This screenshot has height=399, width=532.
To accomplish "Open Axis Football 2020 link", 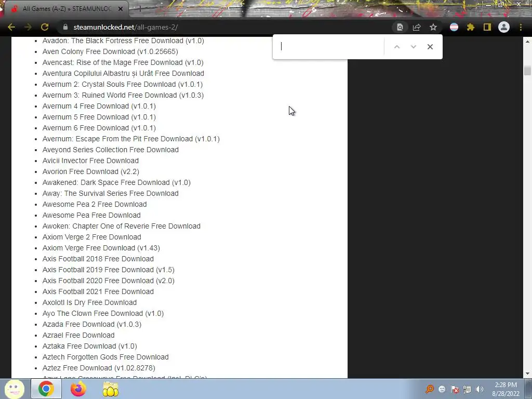I will coord(109,281).
